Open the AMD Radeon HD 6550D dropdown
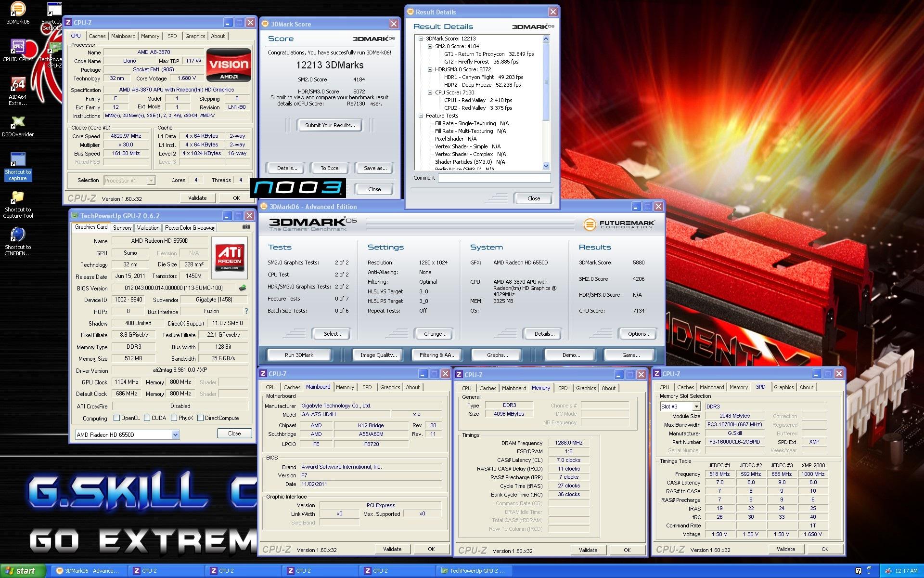The width and height of the screenshot is (924, 578). pos(175,434)
